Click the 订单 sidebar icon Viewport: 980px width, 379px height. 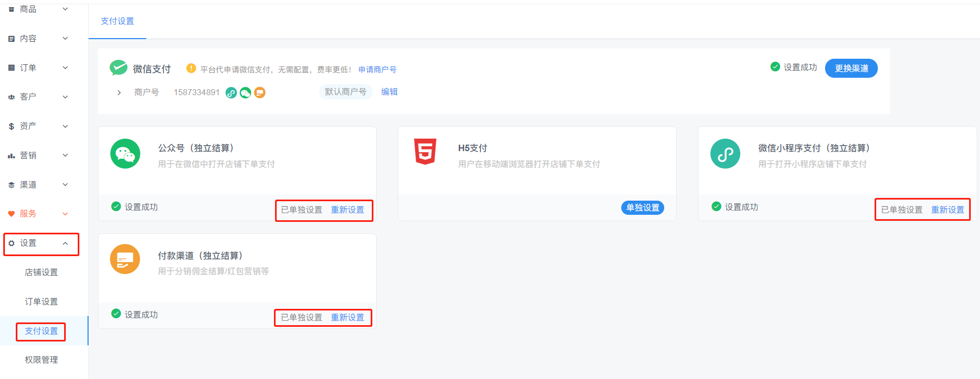point(11,68)
